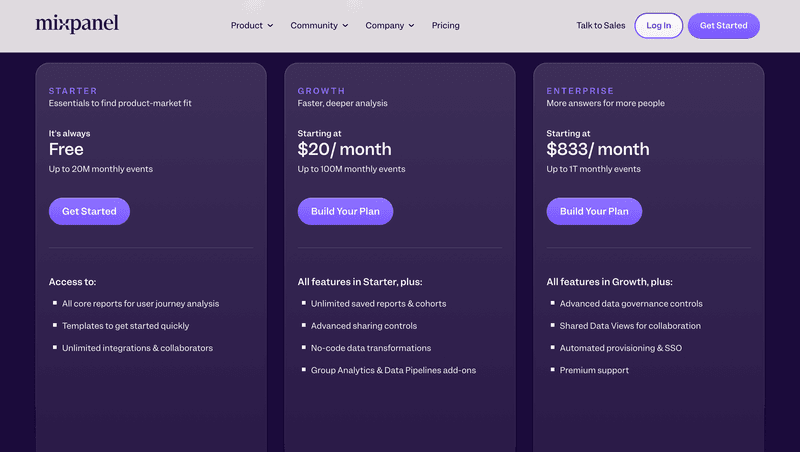Click 'Unlimited integrations & collaborators'
800x452 pixels.
[x=137, y=348]
